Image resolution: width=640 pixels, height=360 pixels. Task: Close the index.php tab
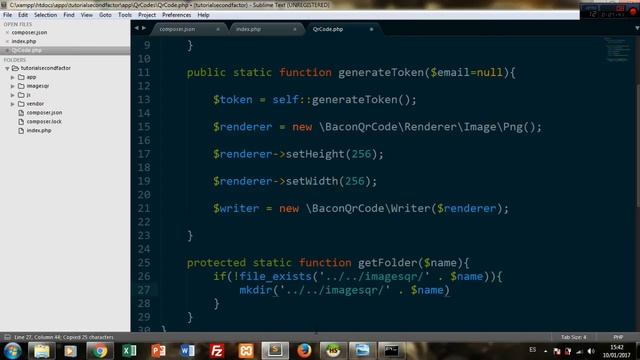click(295, 29)
